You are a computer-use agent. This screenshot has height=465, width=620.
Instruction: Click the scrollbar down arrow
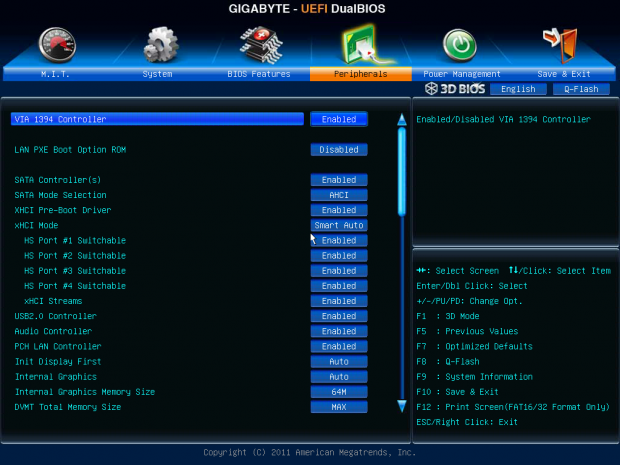click(402, 406)
